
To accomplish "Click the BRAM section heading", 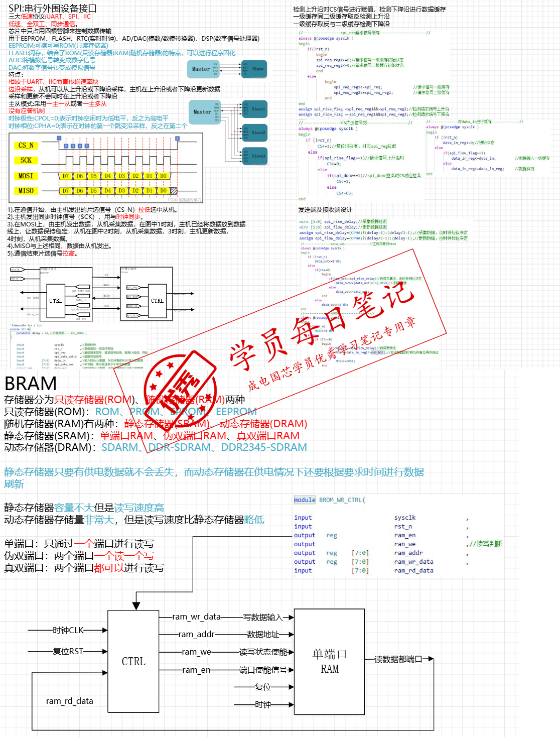I will (x=31, y=384).
